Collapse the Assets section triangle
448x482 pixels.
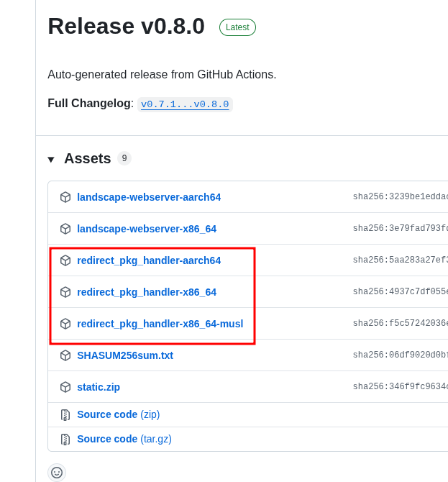coord(51,159)
